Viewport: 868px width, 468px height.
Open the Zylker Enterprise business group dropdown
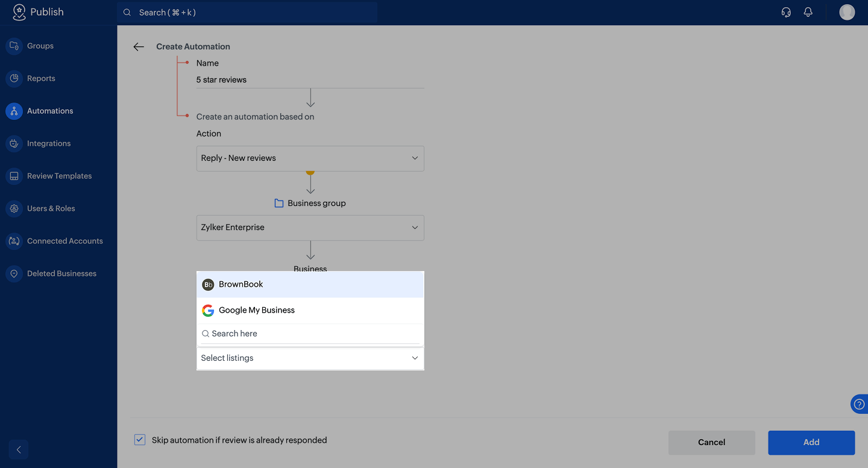click(310, 227)
